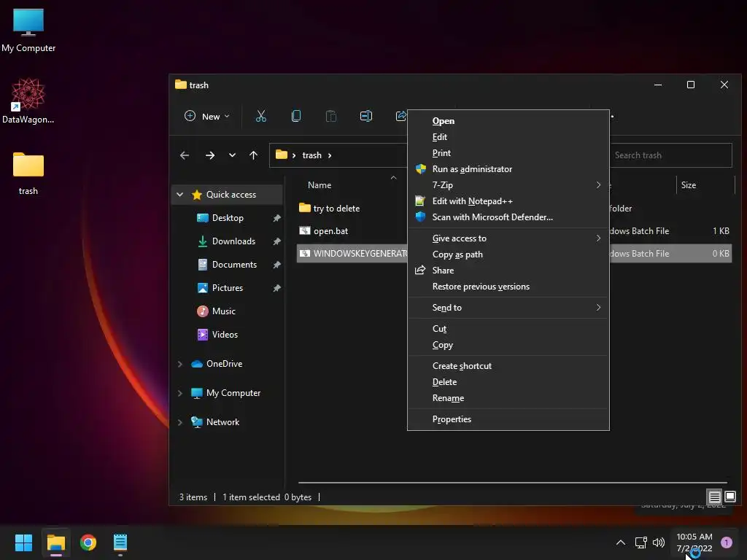Expand chevron after trash in address bar

pyautogui.click(x=330, y=155)
